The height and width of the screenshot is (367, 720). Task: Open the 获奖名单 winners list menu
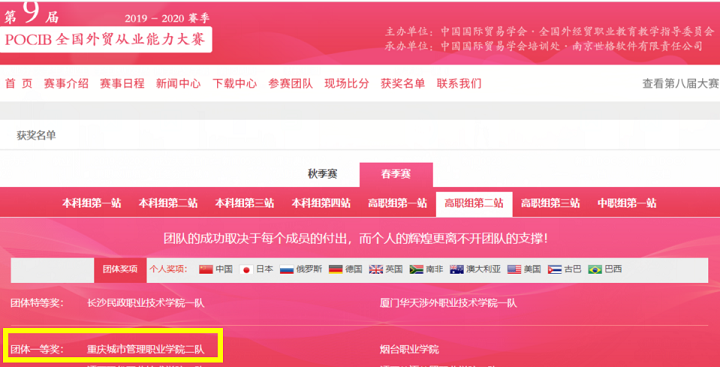pyautogui.click(x=403, y=84)
